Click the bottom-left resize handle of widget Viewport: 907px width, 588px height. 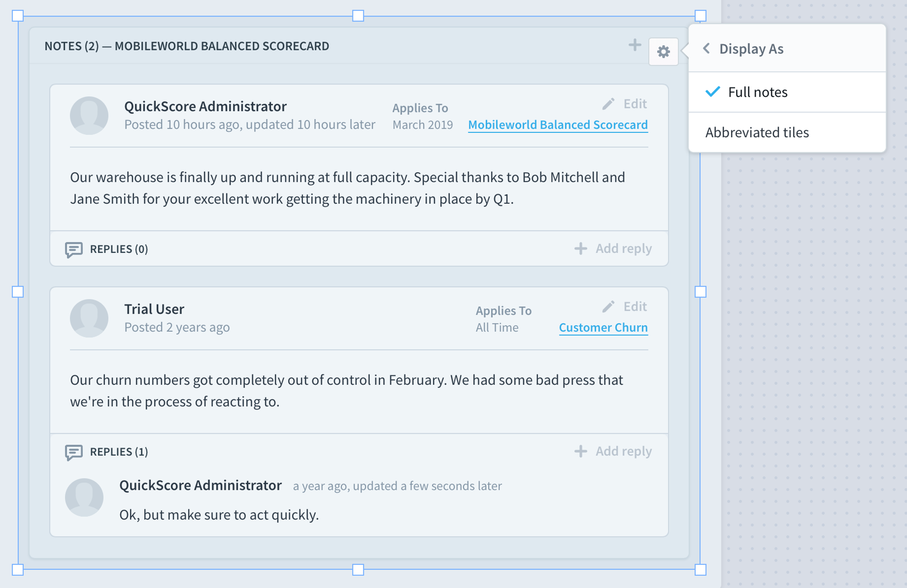pyautogui.click(x=18, y=569)
